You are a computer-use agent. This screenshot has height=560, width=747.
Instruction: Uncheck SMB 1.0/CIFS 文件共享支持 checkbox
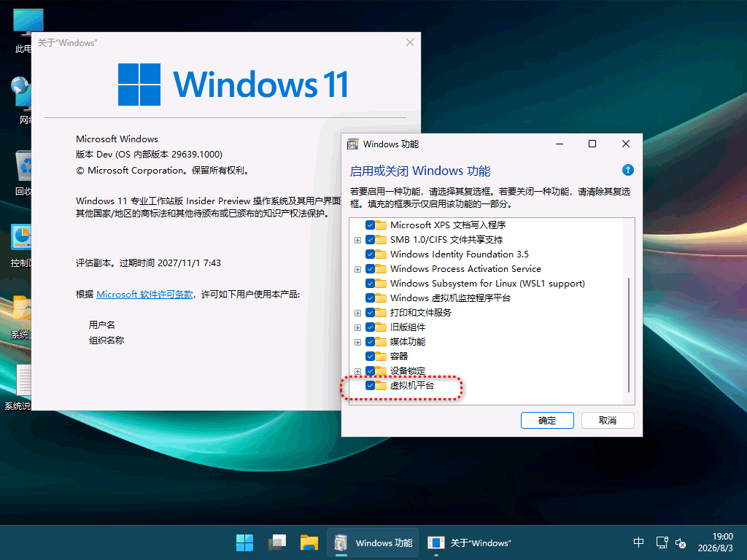pyautogui.click(x=370, y=239)
